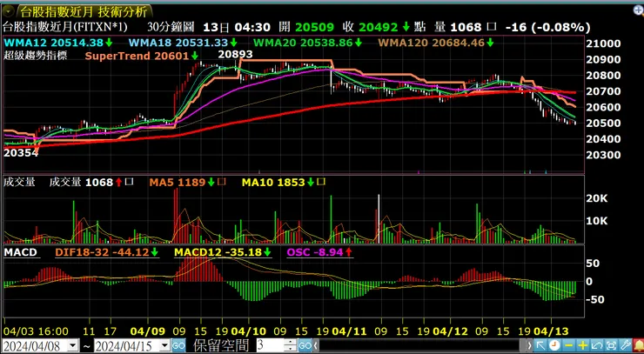Screen dimensions: 644x354
Task: Click the 21000 price axis value
Action: (604, 44)
